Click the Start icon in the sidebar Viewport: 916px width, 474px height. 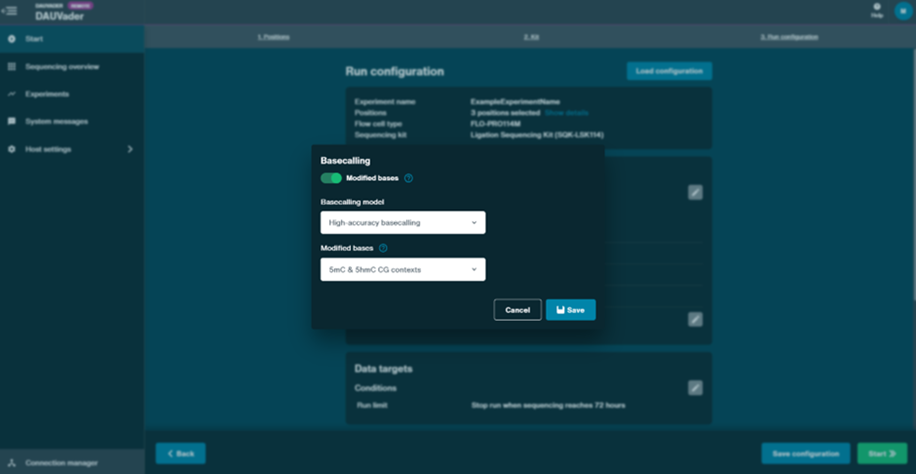[12, 39]
